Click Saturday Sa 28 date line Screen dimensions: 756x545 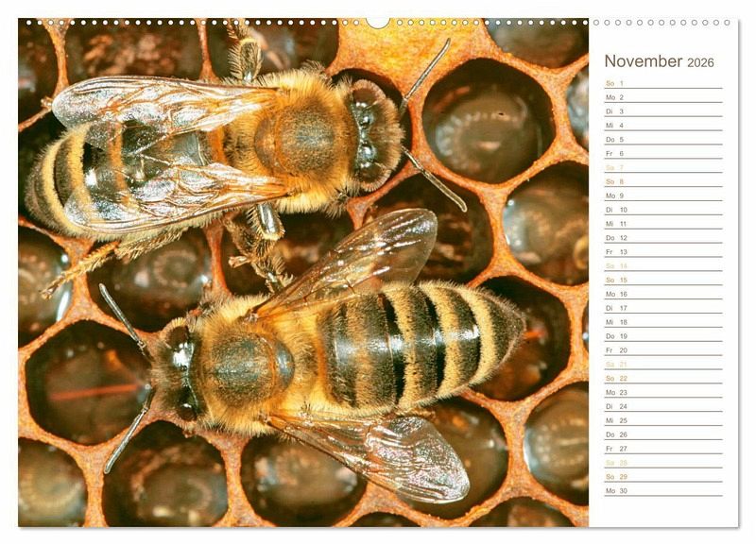[661, 463]
